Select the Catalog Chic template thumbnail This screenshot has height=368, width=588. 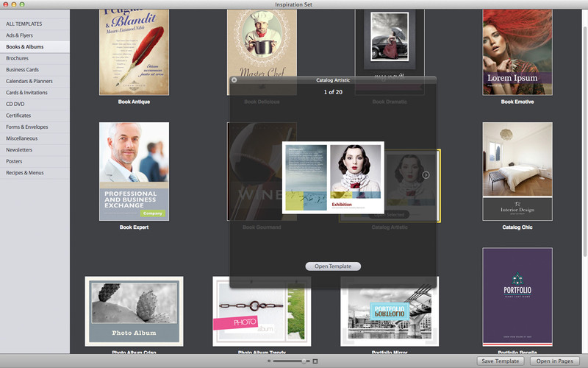[x=517, y=171]
